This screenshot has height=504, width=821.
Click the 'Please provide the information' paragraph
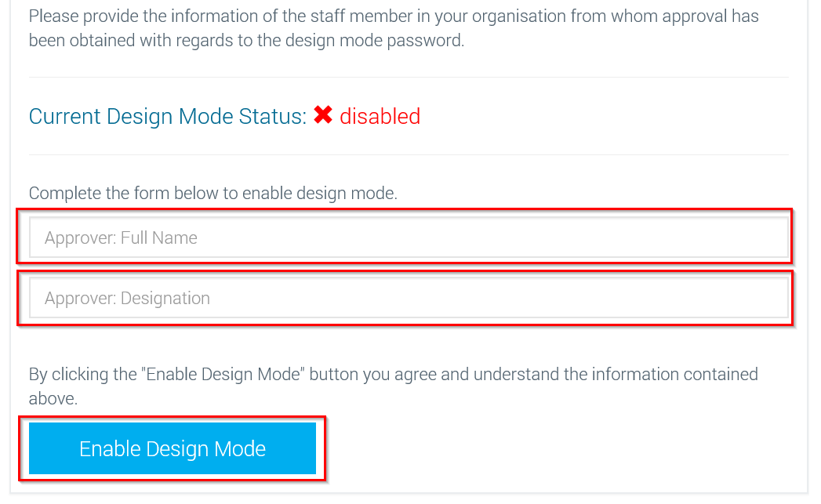(x=394, y=28)
